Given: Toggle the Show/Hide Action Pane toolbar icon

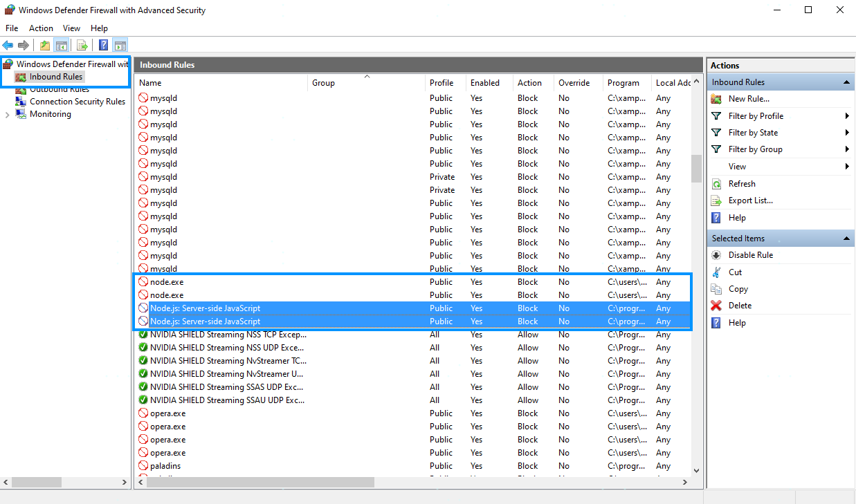Looking at the screenshot, I should (120, 46).
